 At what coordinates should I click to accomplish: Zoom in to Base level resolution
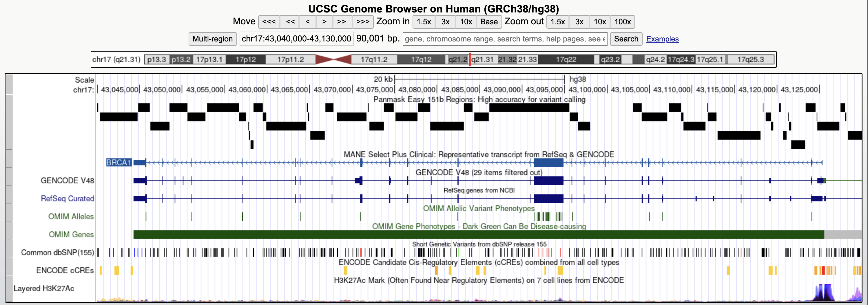pos(488,21)
